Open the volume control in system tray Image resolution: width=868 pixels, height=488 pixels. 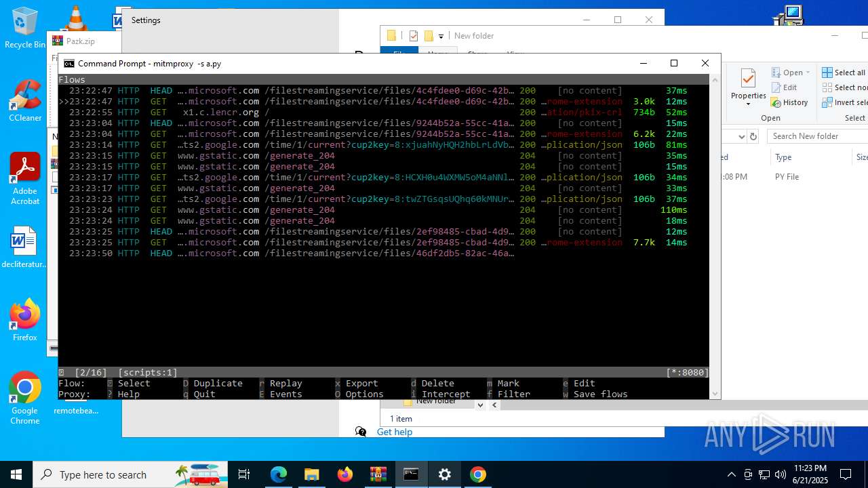[781, 474]
